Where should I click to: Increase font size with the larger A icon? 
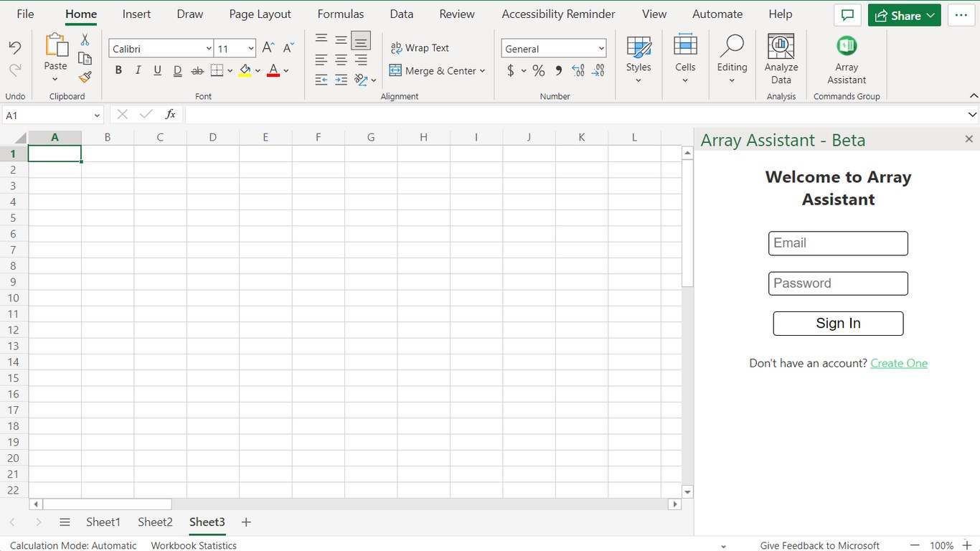pos(268,48)
